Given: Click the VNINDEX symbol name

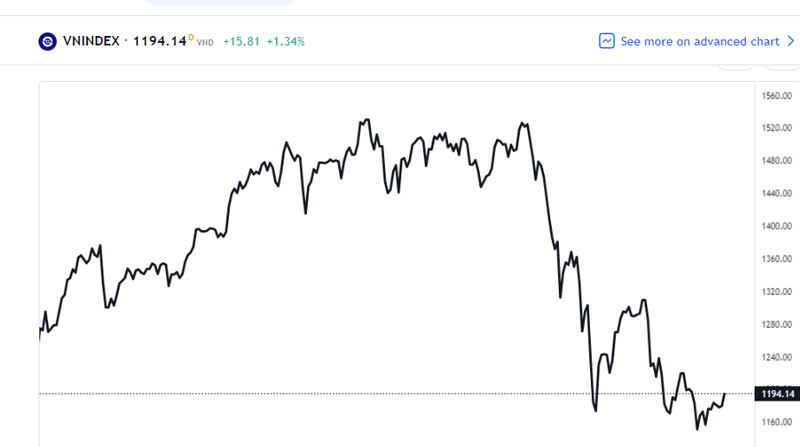Looking at the screenshot, I should 93,41.
